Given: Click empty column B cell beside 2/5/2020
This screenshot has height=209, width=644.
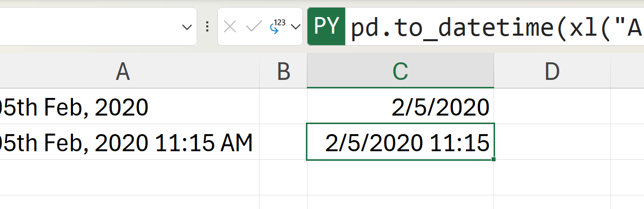Looking at the screenshot, I should tap(283, 107).
